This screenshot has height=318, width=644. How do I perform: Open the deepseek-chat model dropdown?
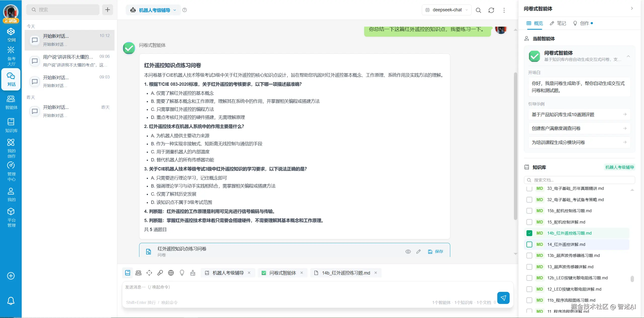click(x=446, y=10)
